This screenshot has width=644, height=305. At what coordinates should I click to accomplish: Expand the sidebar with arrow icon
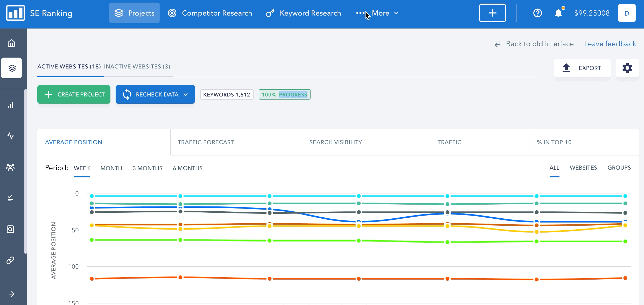(11, 294)
